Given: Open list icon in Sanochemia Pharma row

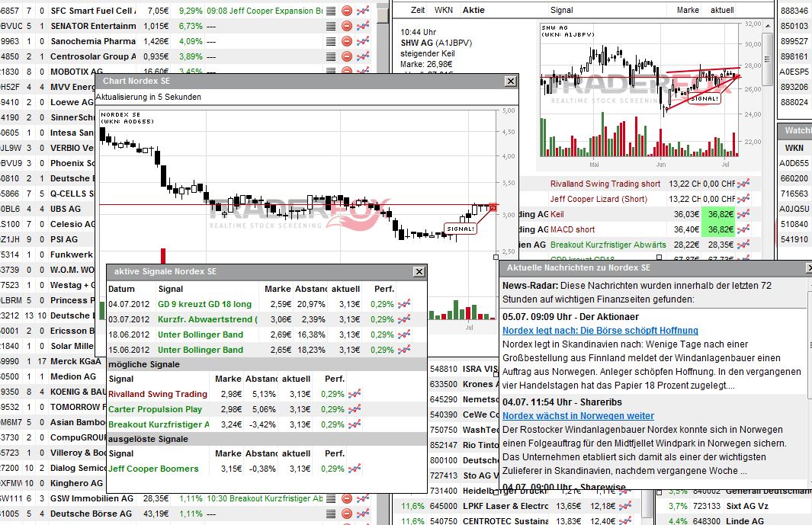Looking at the screenshot, I should [x=331, y=41].
